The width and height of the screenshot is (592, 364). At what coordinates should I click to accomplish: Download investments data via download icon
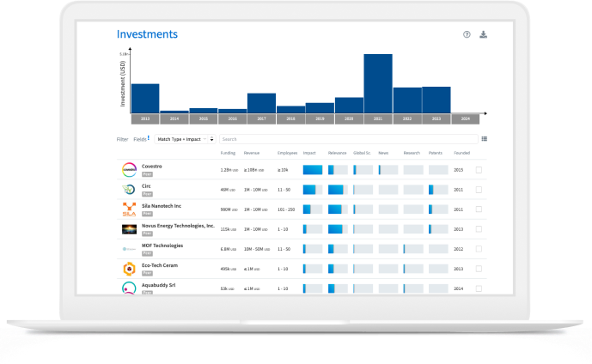tap(483, 34)
